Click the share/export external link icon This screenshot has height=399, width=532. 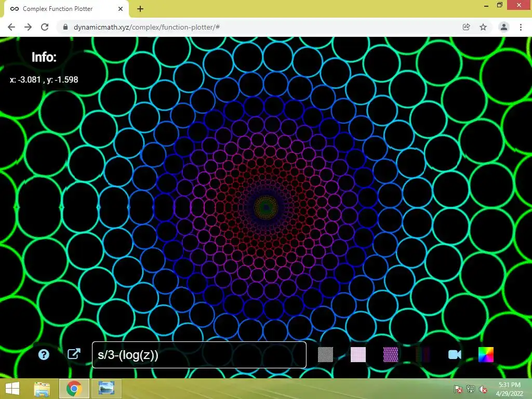click(x=74, y=354)
